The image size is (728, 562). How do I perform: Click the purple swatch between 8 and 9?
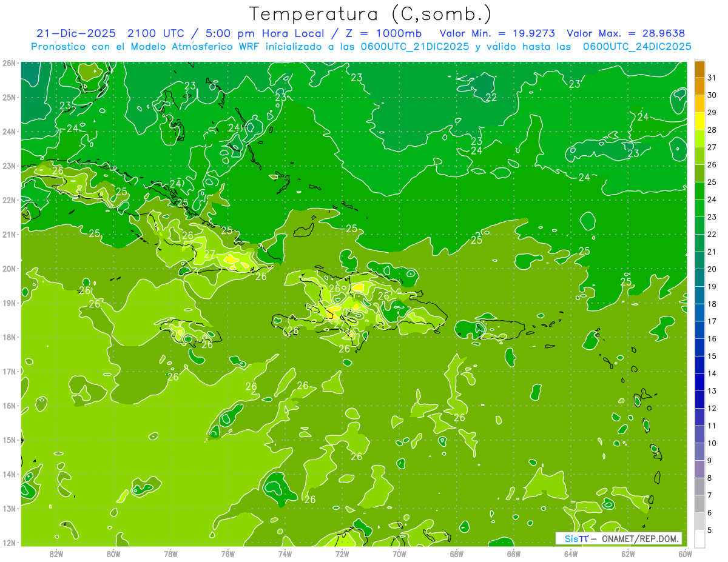tap(699, 469)
